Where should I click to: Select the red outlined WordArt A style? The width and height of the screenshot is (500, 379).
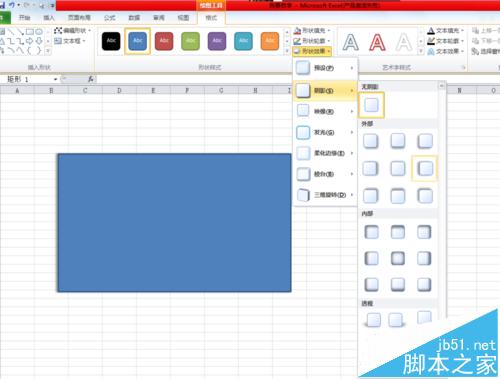tap(377, 42)
